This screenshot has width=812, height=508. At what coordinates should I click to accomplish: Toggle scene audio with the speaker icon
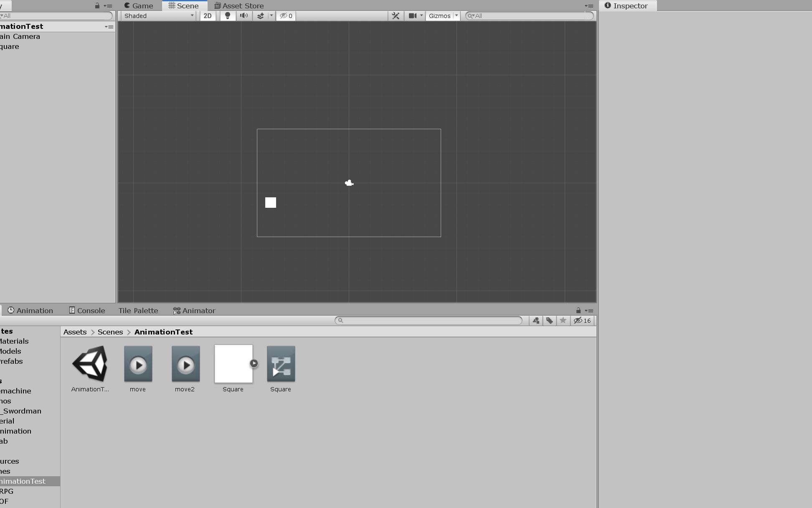244,16
